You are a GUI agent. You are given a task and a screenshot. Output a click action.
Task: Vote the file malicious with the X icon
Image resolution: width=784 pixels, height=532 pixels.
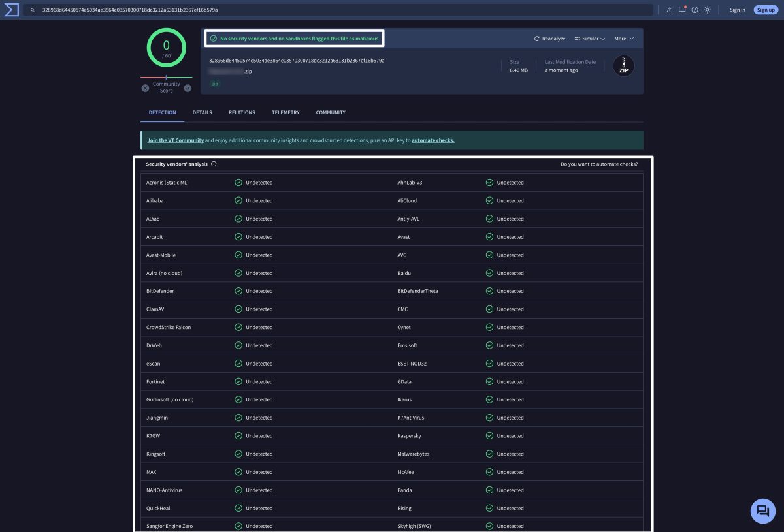(x=145, y=88)
